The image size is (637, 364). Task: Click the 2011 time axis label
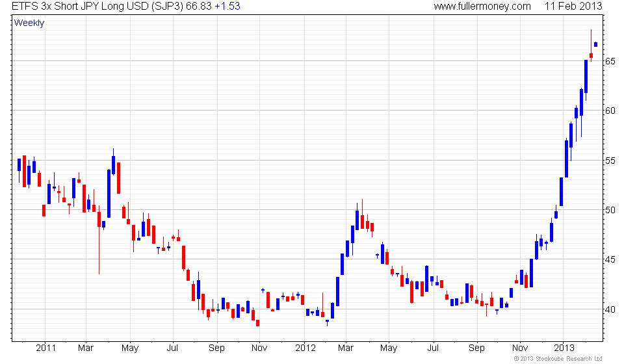45,348
